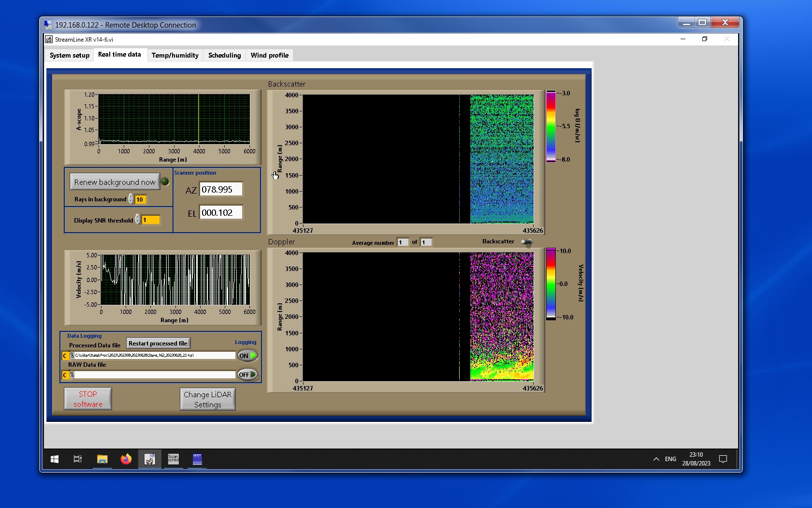Open Firefox from the taskbar
Image resolution: width=812 pixels, height=508 pixels.
pos(126,459)
